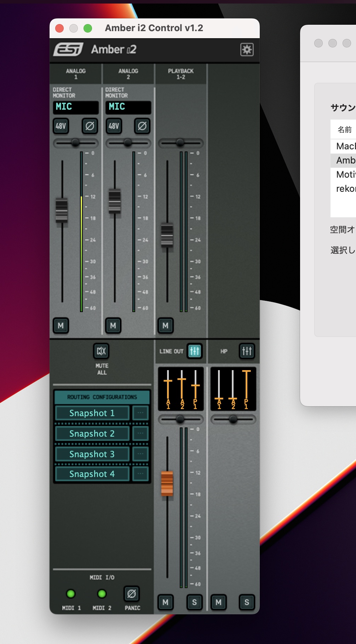Click the HP pan slider knob
This screenshot has height=644, width=356.
233,419
